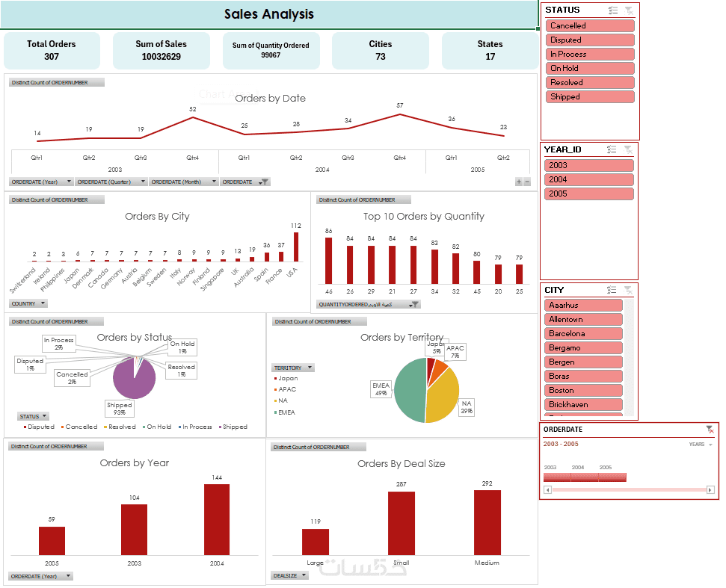Screen dimensions: 726x588
Task: Select Barcelona in the CITY slicer
Action: (583, 334)
